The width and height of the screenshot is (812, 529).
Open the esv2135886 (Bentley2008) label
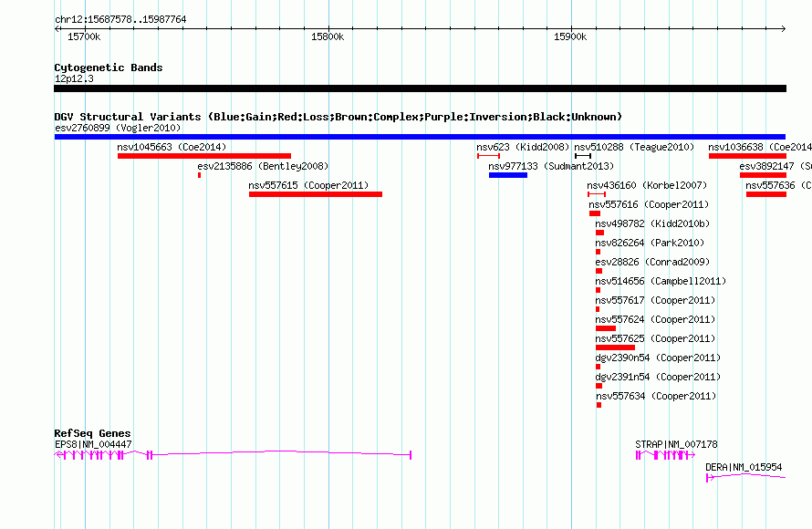(263, 166)
